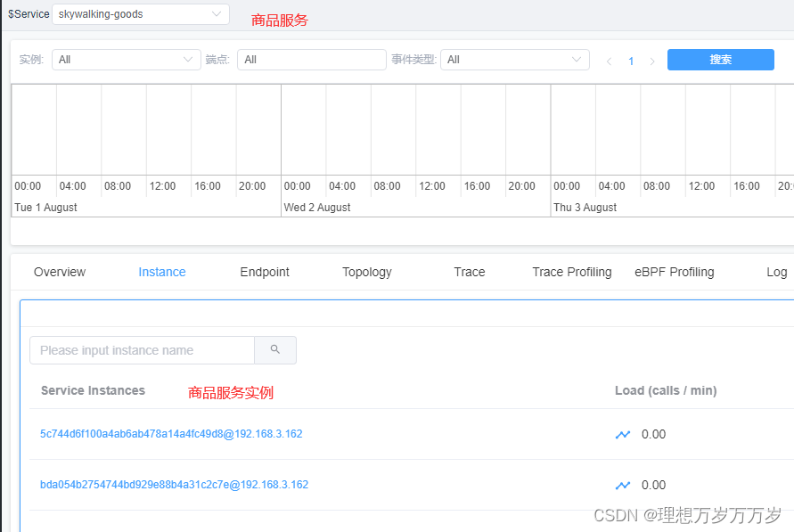
Task: Click the 0.00 load value for 5c744d6f instance
Action: (x=654, y=434)
